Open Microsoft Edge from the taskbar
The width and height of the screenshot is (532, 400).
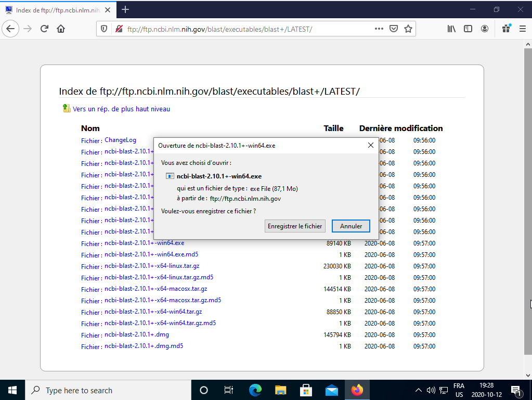[x=255, y=390]
